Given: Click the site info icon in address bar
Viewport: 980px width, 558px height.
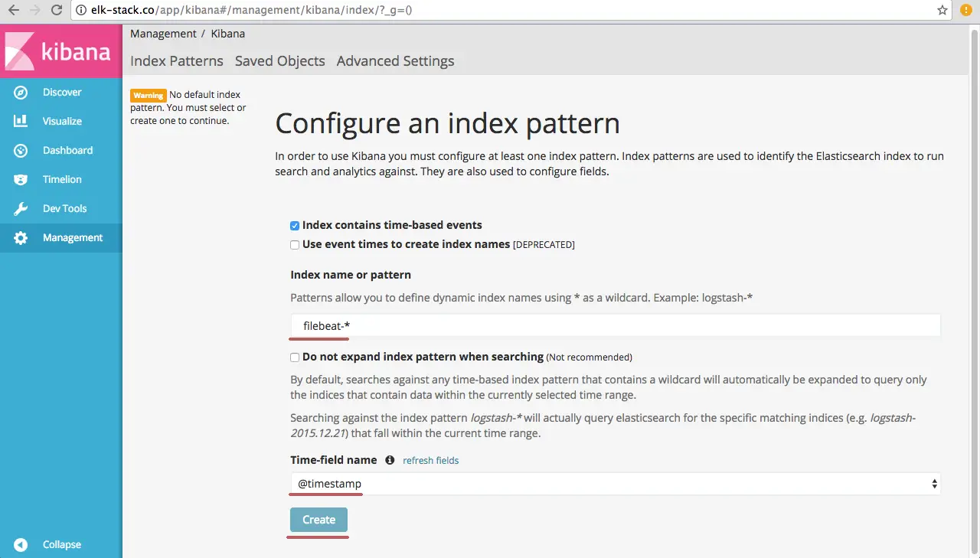Looking at the screenshot, I should [81, 11].
